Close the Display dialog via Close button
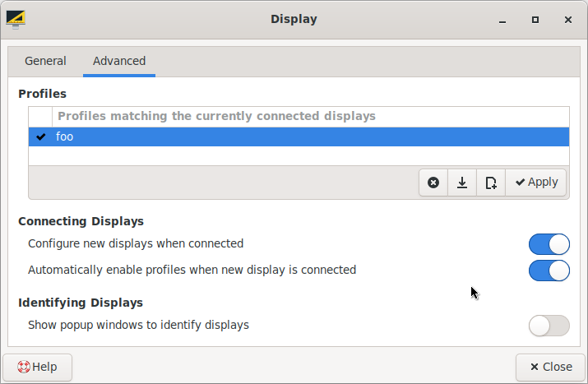This screenshot has height=384, width=588. pos(550,367)
